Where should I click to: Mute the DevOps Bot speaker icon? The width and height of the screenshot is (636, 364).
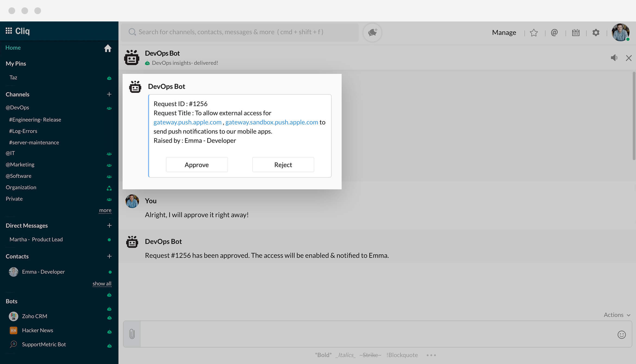tap(614, 58)
